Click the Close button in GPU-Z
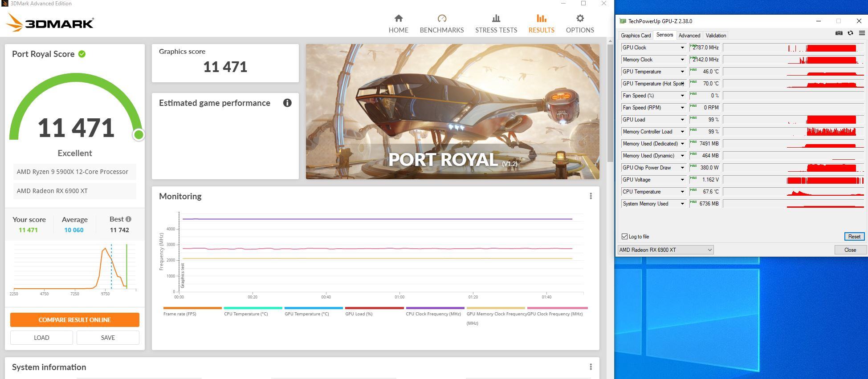This screenshot has height=379, width=868. click(x=850, y=250)
